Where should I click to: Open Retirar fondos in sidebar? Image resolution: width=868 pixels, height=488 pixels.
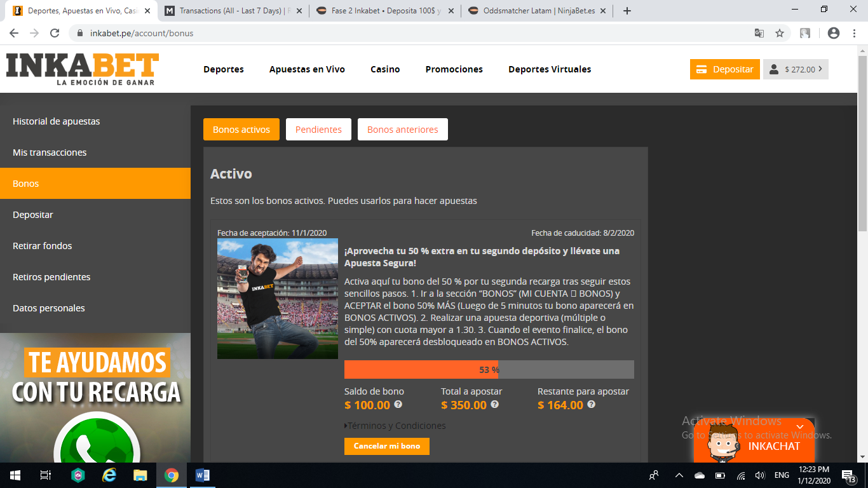click(95, 246)
